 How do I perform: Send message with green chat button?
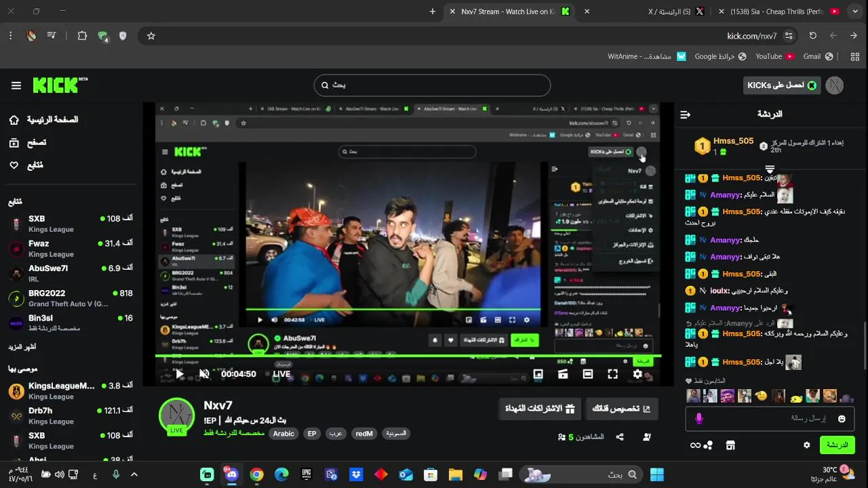point(837,445)
